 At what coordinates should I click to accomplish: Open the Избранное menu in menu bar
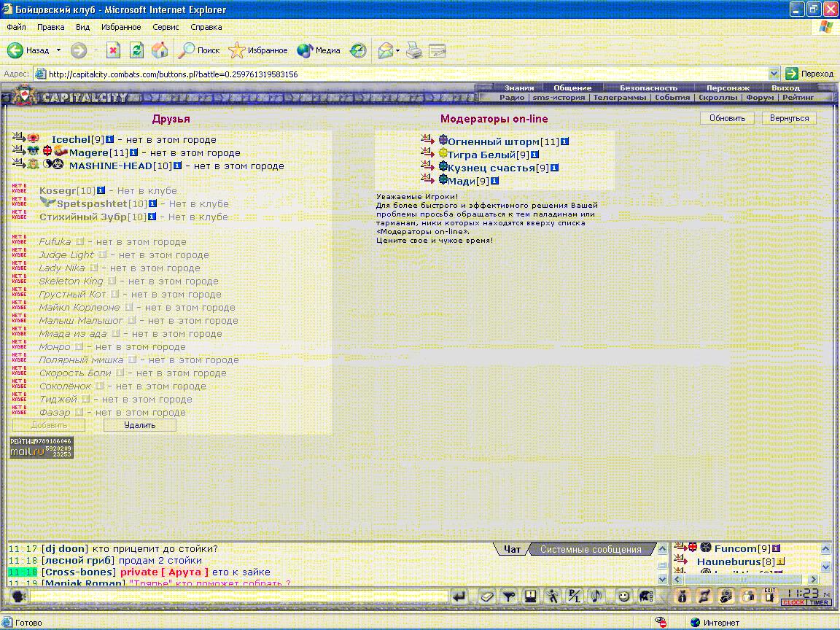pos(121,27)
